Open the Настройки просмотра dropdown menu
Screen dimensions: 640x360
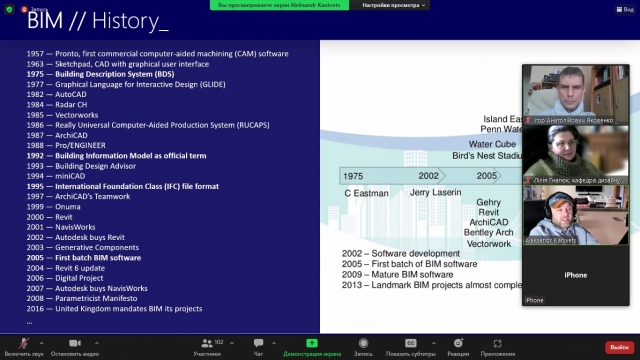point(393,5)
